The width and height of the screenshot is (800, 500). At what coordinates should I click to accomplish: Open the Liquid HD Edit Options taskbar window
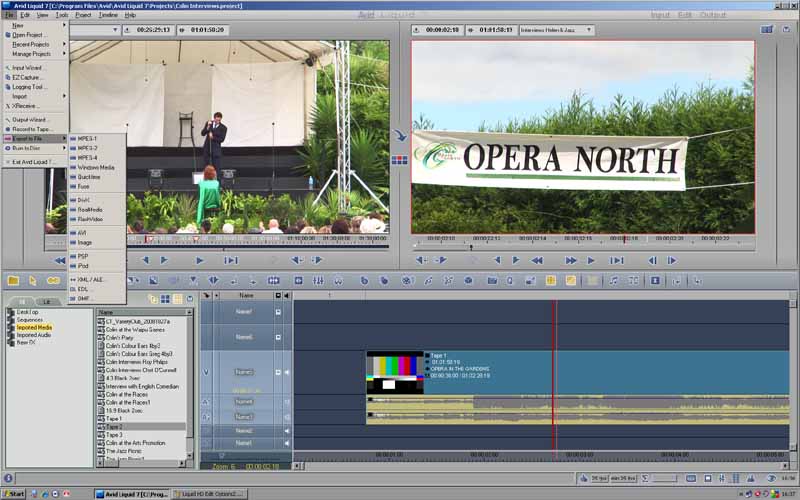[209, 494]
